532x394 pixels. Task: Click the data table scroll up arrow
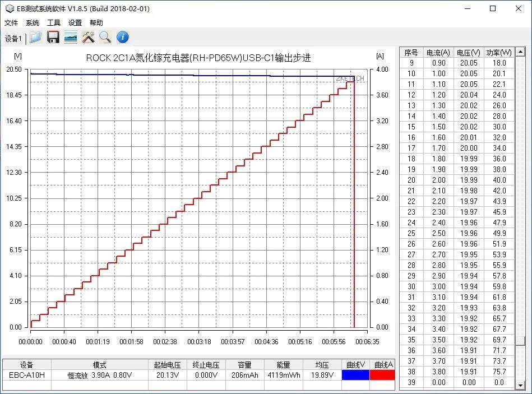click(x=520, y=52)
